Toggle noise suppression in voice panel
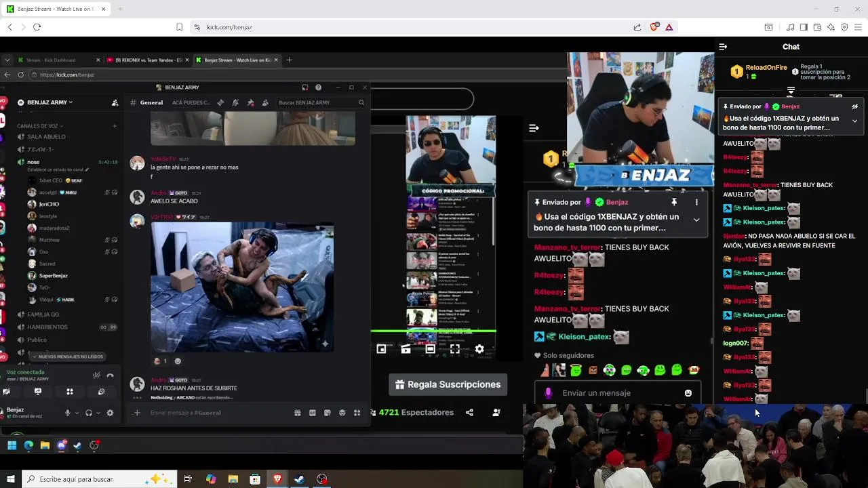 (x=96, y=375)
